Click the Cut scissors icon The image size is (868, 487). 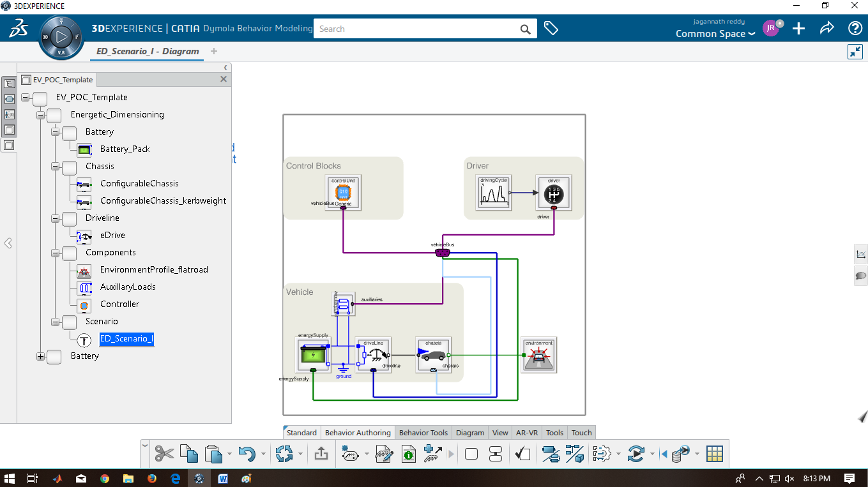[x=164, y=454]
